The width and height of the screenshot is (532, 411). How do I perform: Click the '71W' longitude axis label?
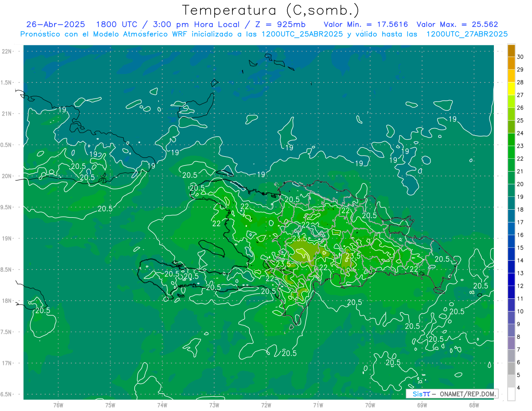(318, 405)
